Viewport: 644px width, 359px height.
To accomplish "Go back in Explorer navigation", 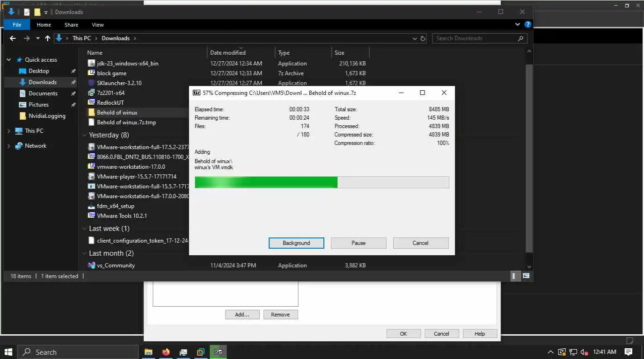I will click(13, 38).
